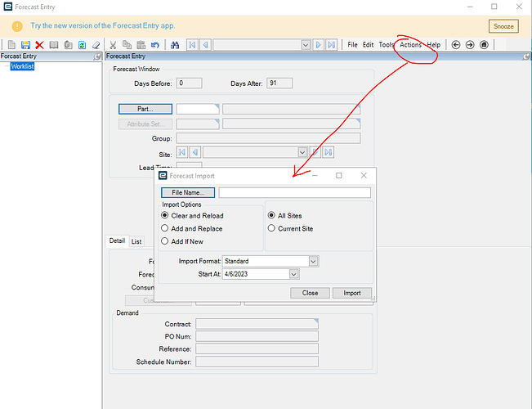Maximize the Forecast Import dialog

click(338, 176)
